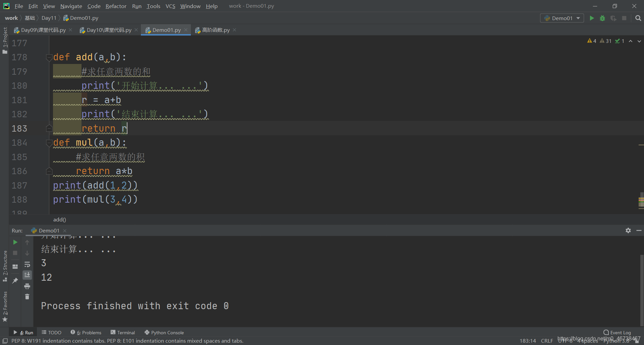Jump down the stack trace arrow
644x345 pixels.
click(x=27, y=253)
